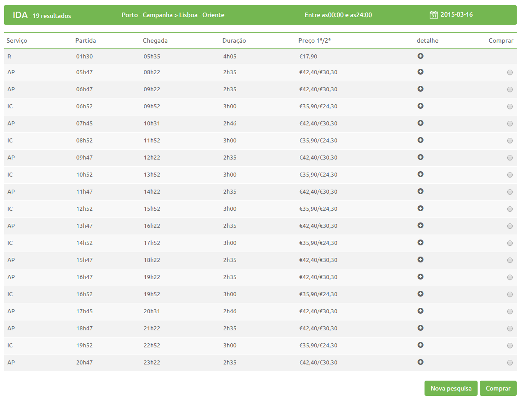
Task: Pick the 11h47 AP train radio button
Action: pyautogui.click(x=510, y=192)
